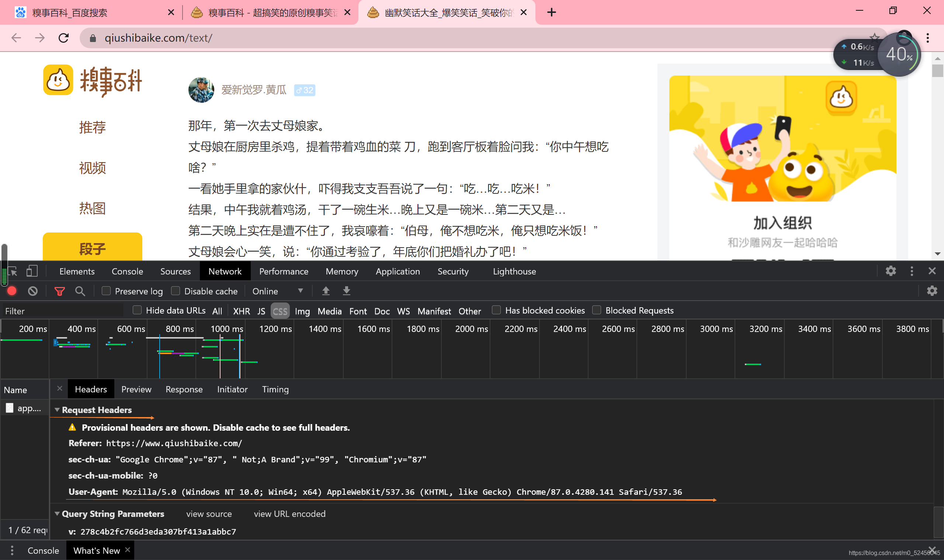Click the page vertical scrollbar thumb
Viewport: 944px width, 560px height.
pos(937,71)
